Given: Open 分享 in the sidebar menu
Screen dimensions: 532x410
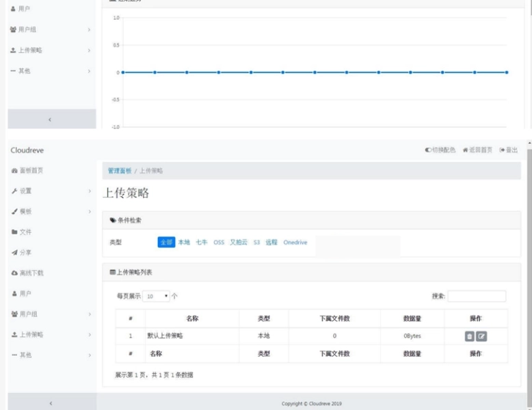Looking at the screenshot, I should pos(25,252).
